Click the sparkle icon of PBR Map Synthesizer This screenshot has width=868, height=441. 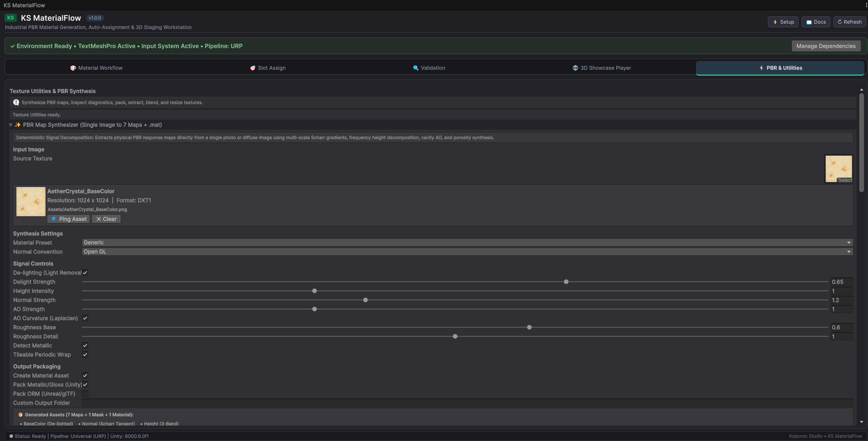tap(18, 125)
